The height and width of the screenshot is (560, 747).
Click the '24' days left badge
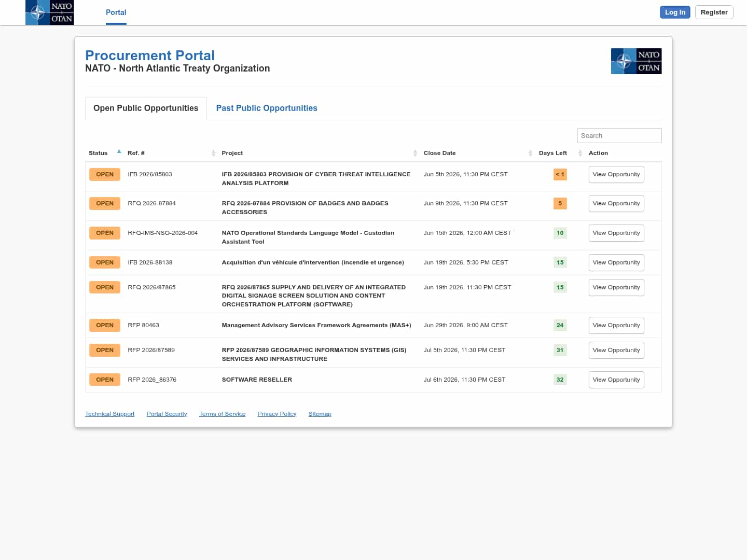click(560, 325)
